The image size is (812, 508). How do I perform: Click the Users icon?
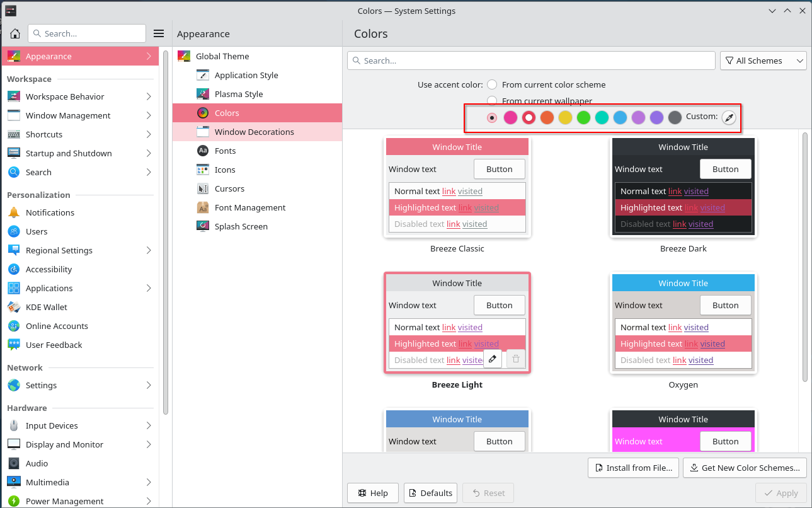[x=14, y=231]
